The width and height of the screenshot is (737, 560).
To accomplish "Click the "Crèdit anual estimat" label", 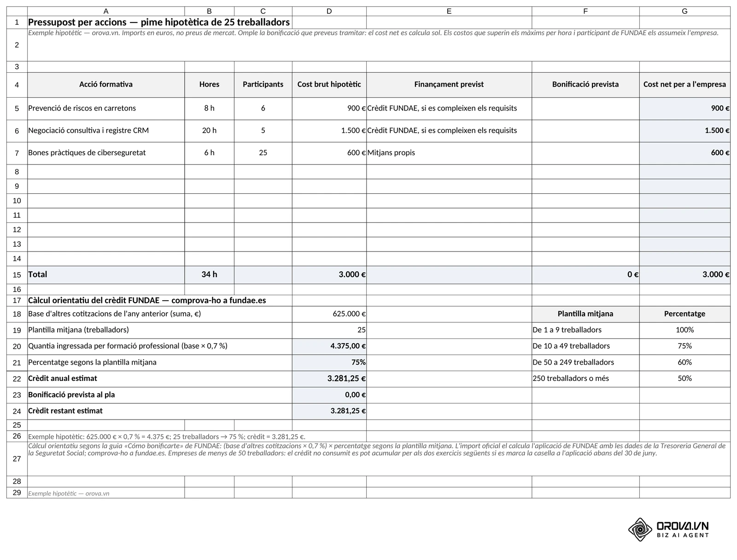I will (x=159, y=379).
